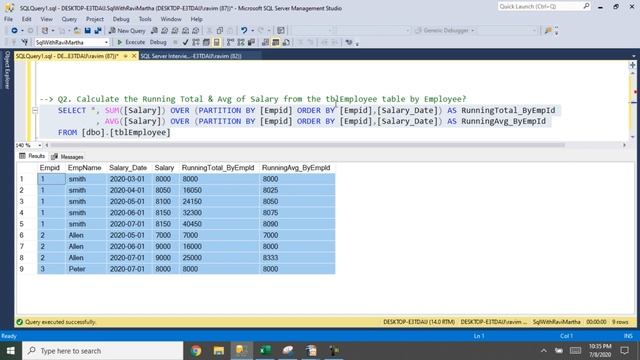Viewport: 640px width, 360px height.
Task: Collapse the SELECT statement outlining box
Action: [35, 110]
